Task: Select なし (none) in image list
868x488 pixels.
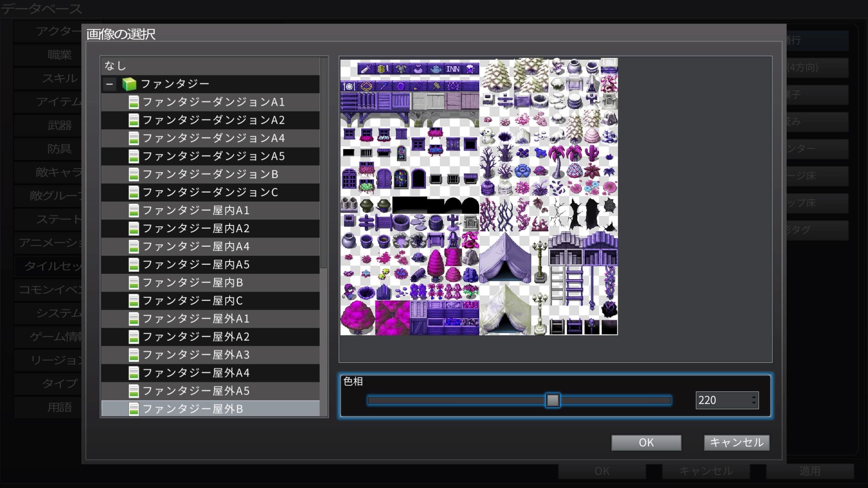Action: 116,66
